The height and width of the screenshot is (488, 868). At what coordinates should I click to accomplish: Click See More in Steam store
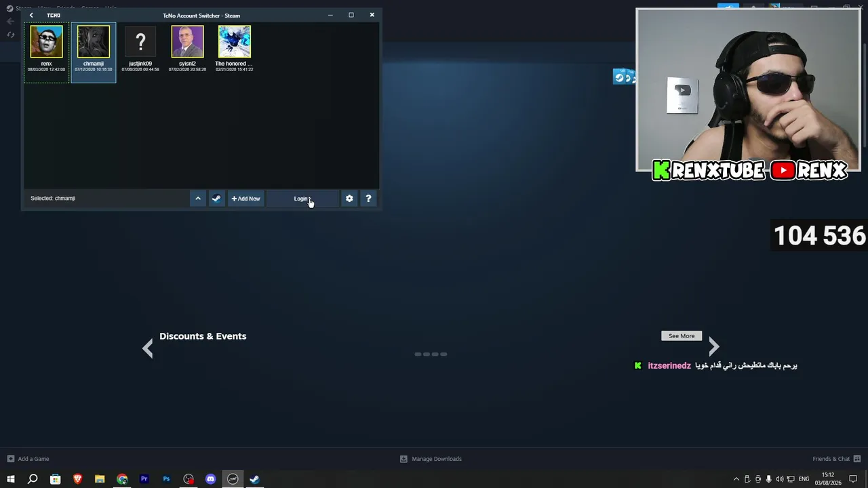pos(682,336)
